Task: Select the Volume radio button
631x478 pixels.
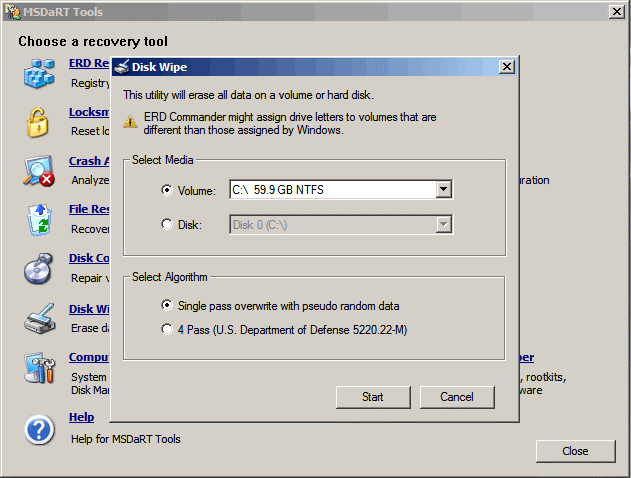Action: coord(167,190)
